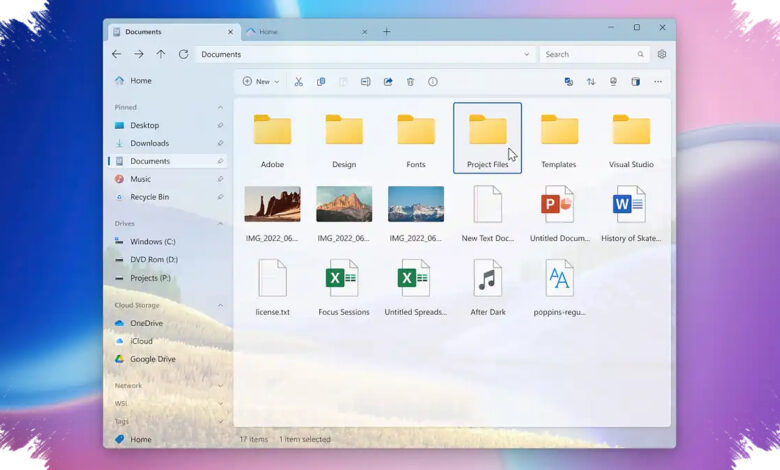Viewport: 780px width, 470px height.
Task: Click the Rename icon in toolbar
Action: pos(366,82)
